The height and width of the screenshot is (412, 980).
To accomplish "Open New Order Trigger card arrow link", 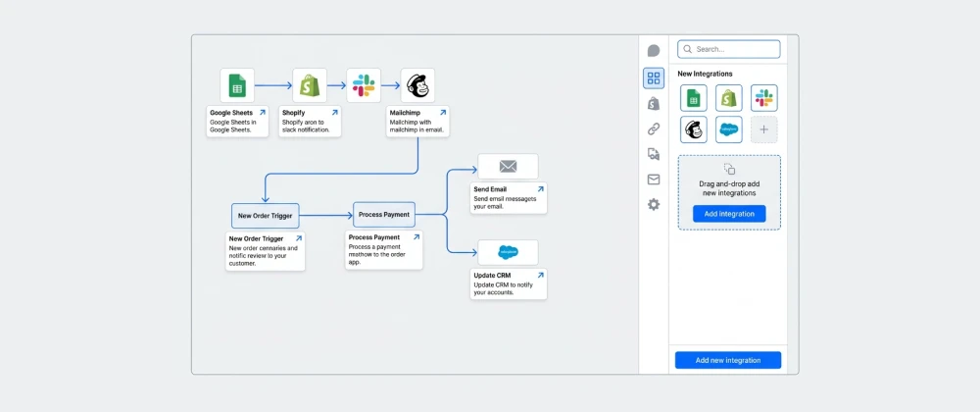I will pos(299,238).
